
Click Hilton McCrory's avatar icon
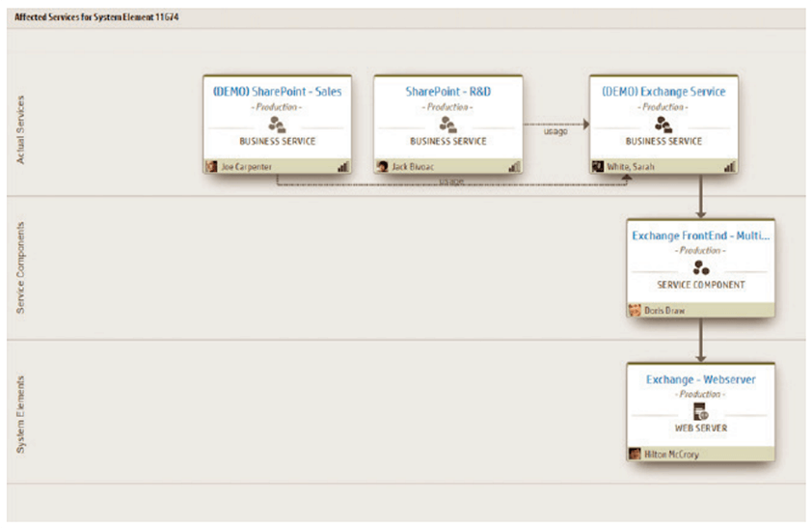pos(635,454)
